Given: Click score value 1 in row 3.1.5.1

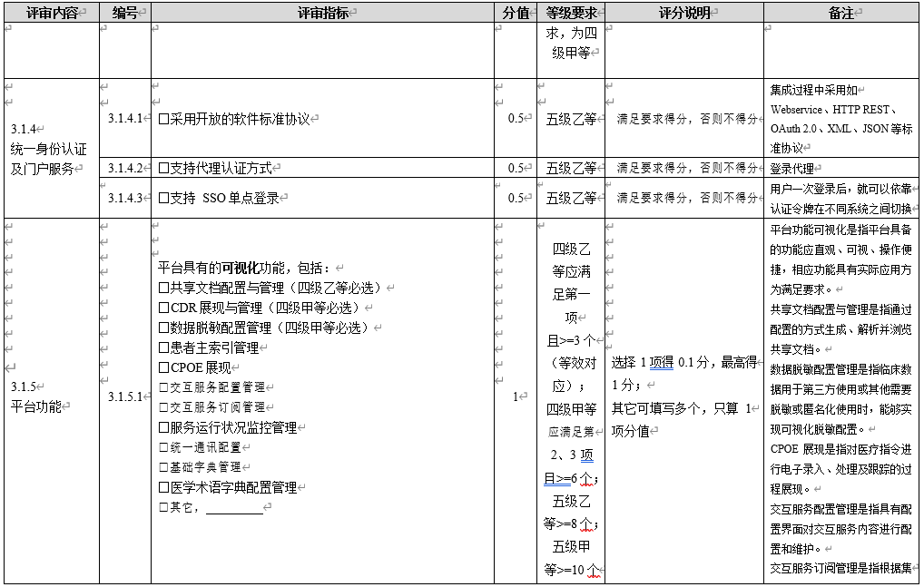Looking at the screenshot, I should pos(516,396).
